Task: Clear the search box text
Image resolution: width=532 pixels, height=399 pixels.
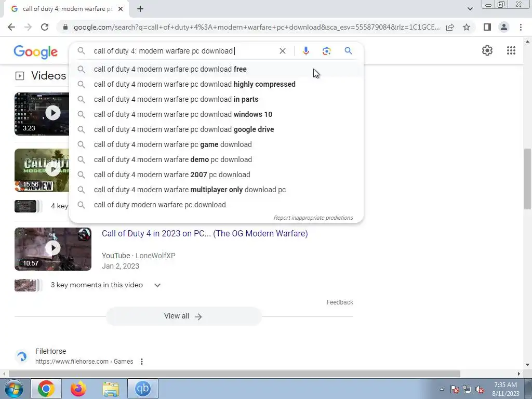Action: pos(282,51)
